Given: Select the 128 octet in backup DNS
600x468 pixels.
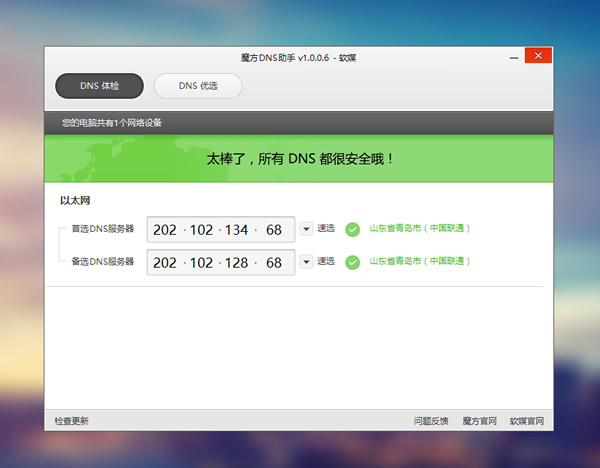Looking at the screenshot, I should (236, 263).
